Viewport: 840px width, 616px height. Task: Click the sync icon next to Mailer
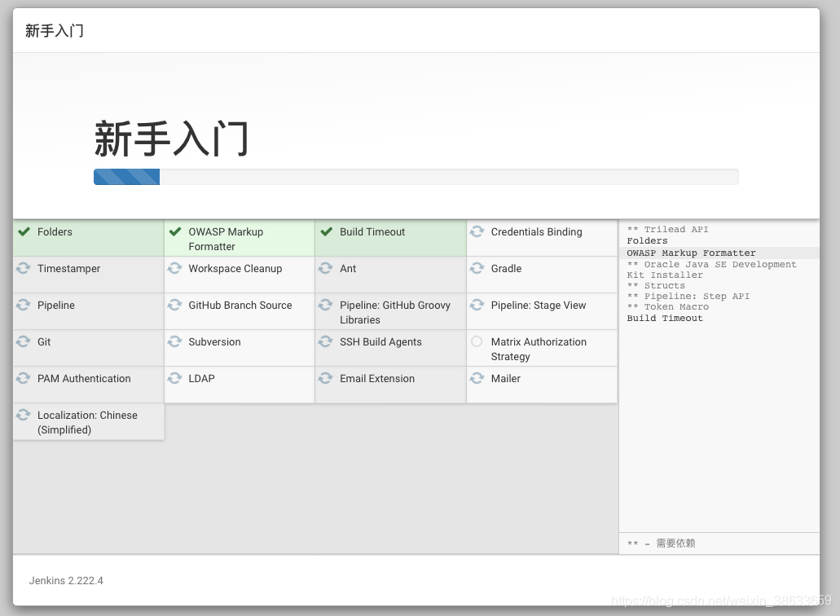[477, 378]
